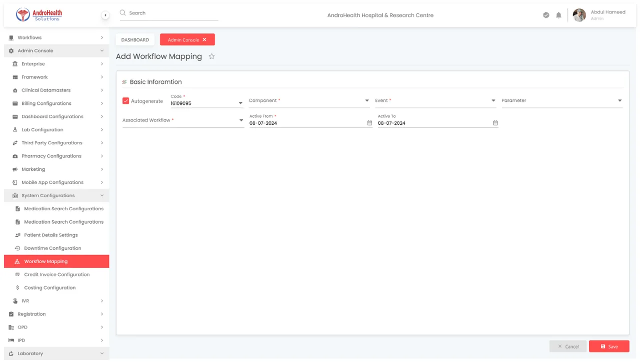Click the Enterprise building icon

coord(15,64)
